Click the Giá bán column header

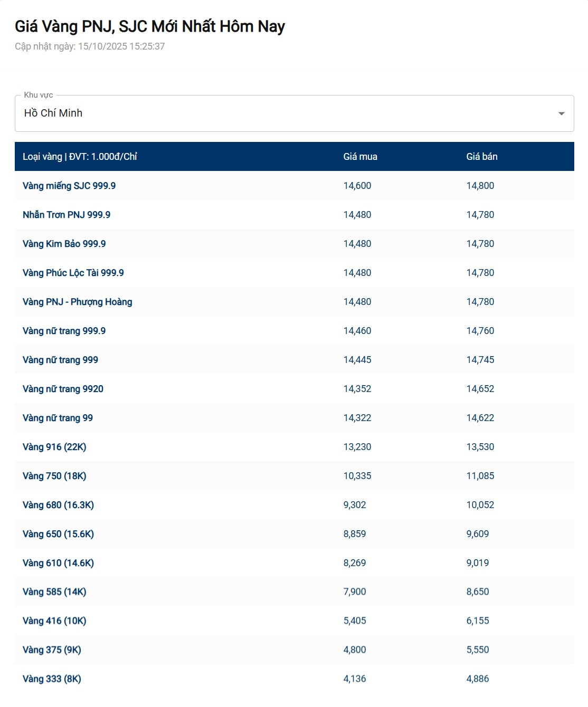[x=481, y=157]
